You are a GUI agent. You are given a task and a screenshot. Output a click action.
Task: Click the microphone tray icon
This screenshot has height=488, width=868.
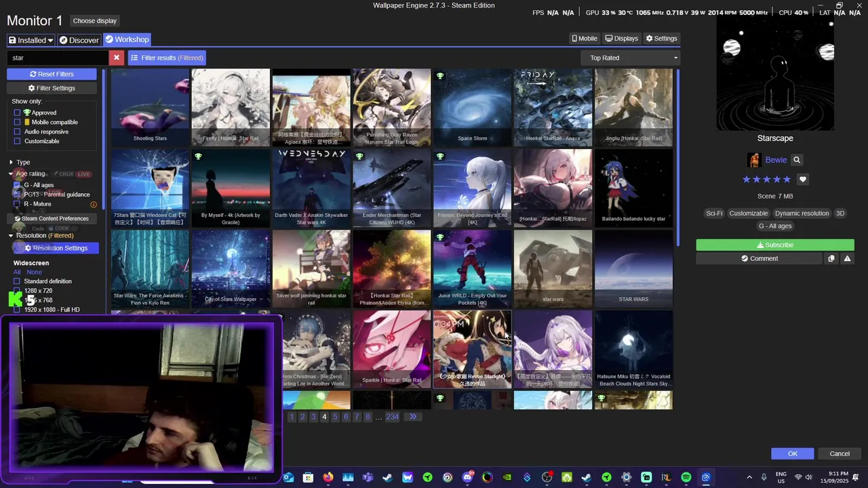pos(764,477)
